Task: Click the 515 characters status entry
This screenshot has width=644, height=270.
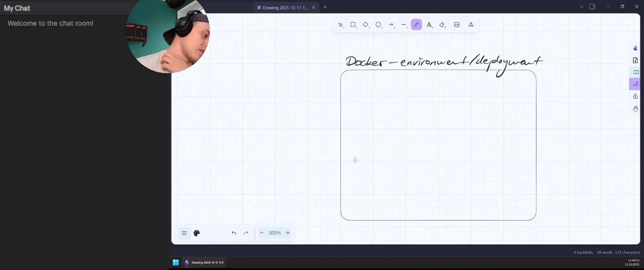Action: (x=627, y=252)
